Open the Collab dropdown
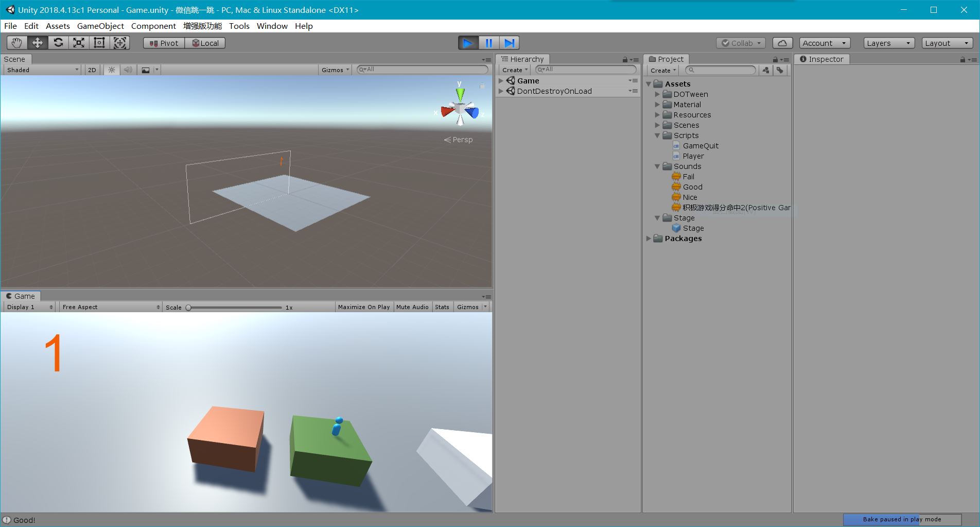Screen dimensions: 980x527 point(741,43)
